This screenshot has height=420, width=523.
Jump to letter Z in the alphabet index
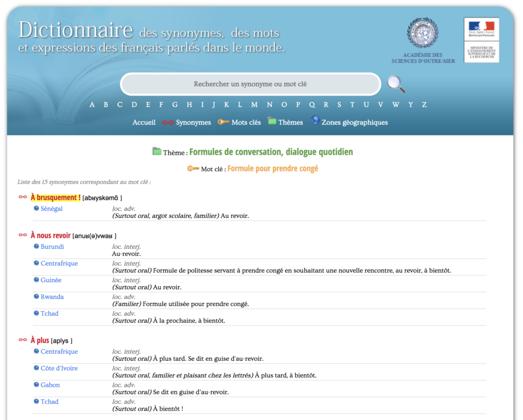pos(424,105)
